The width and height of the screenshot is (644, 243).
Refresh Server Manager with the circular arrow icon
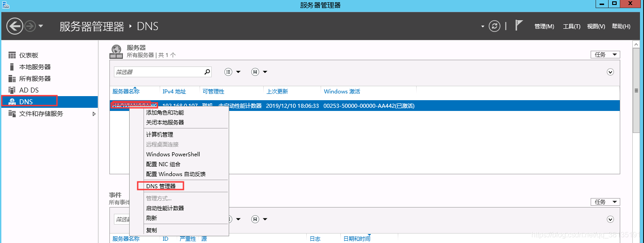[x=494, y=26]
